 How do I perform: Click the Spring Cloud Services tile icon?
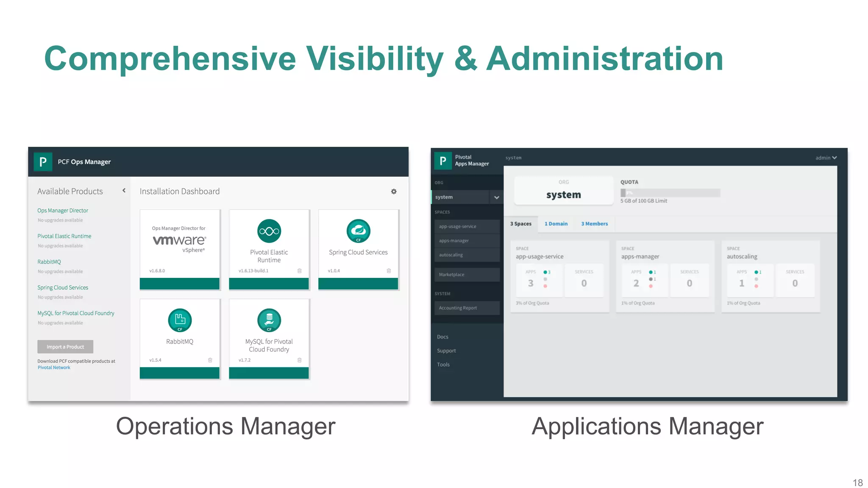click(358, 231)
